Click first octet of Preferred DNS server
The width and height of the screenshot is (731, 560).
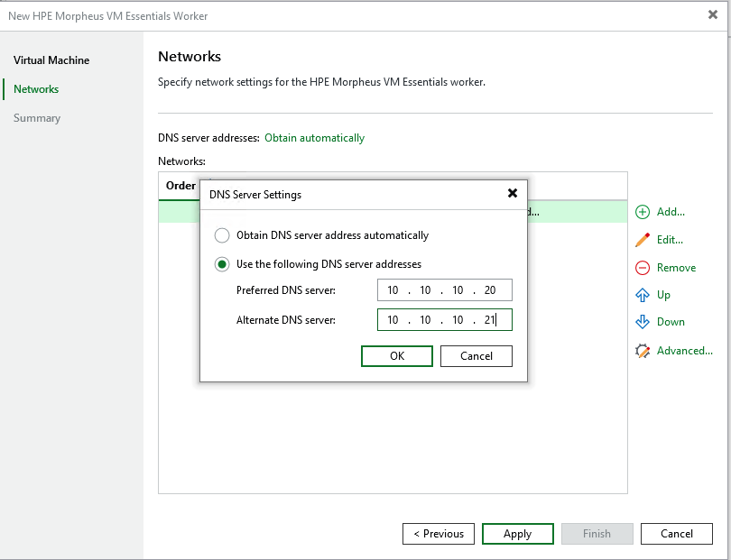pos(393,290)
